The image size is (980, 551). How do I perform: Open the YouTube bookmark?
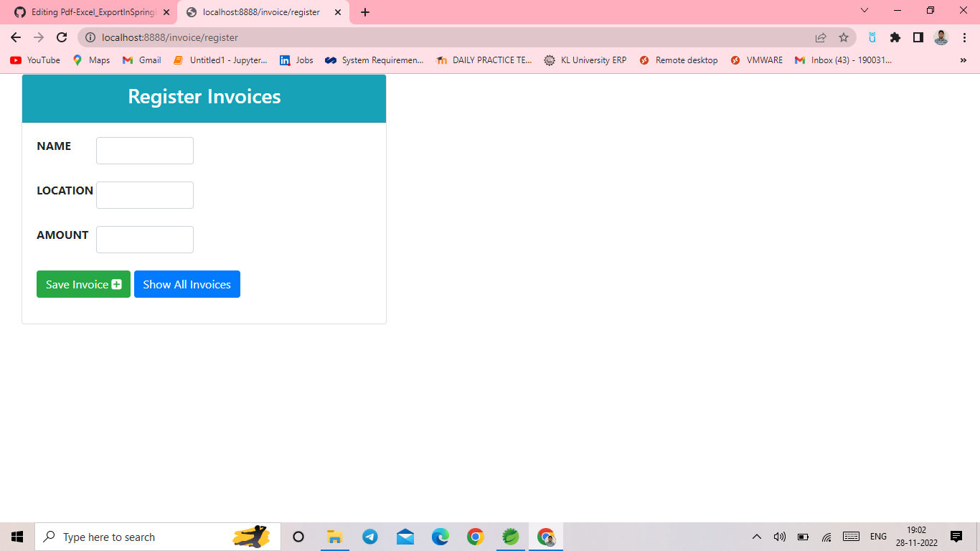pos(34,60)
